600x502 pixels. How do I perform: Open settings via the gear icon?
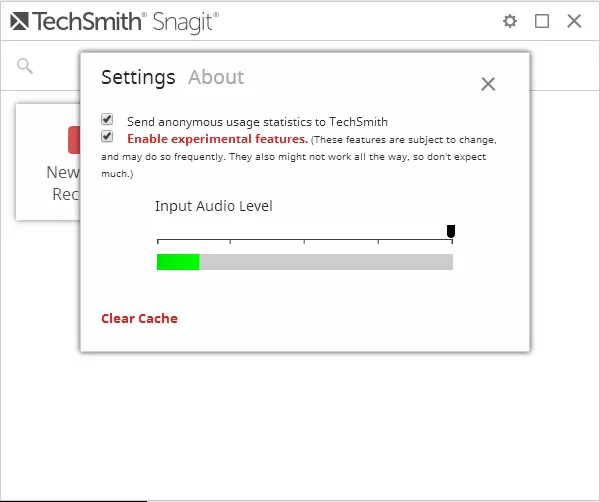[510, 21]
